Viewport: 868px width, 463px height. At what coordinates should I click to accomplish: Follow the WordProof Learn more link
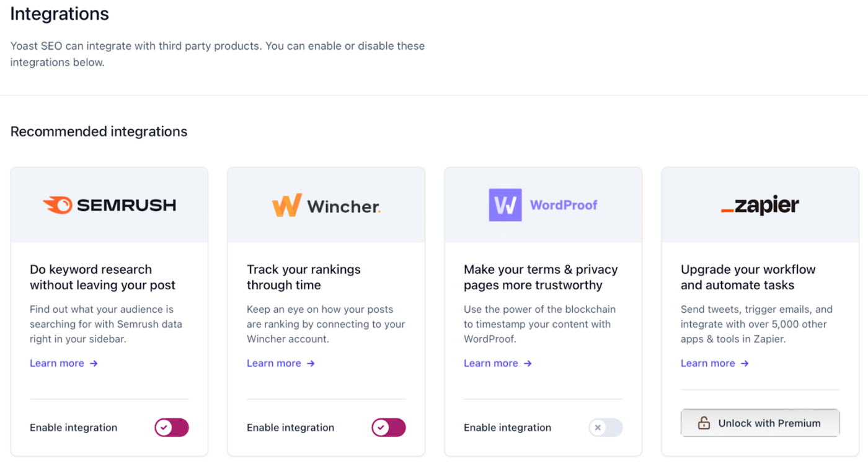point(491,364)
